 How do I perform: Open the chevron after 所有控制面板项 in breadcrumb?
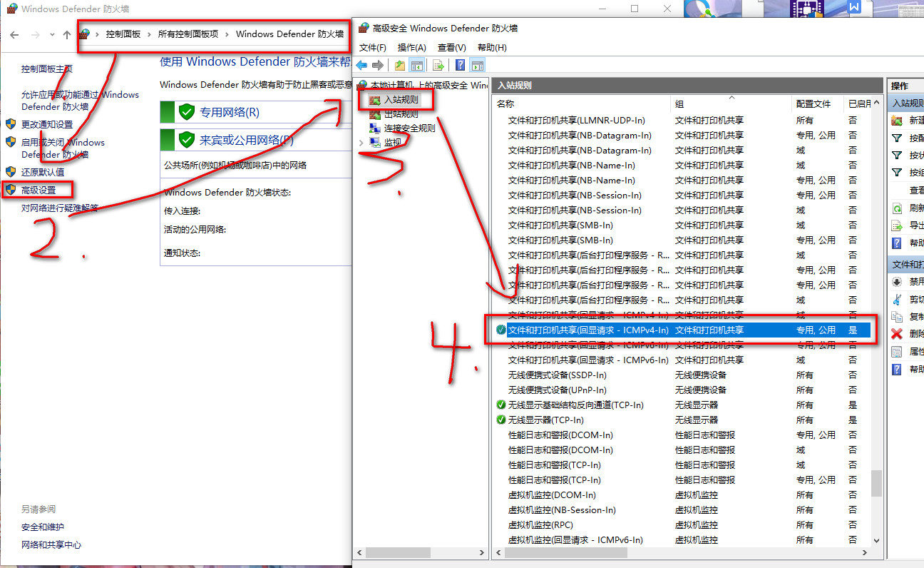[x=227, y=34]
